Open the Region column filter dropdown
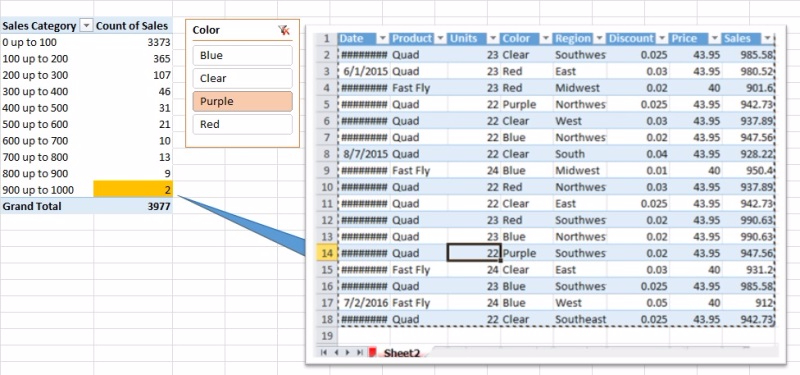The width and height of the screenshot is (800, 375). [x=599, y=39]
